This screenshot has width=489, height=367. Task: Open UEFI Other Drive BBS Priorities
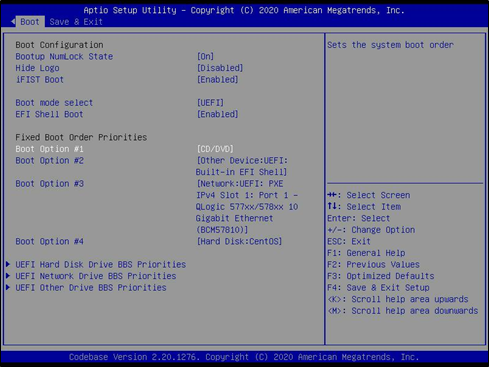[x=91, y=288]
